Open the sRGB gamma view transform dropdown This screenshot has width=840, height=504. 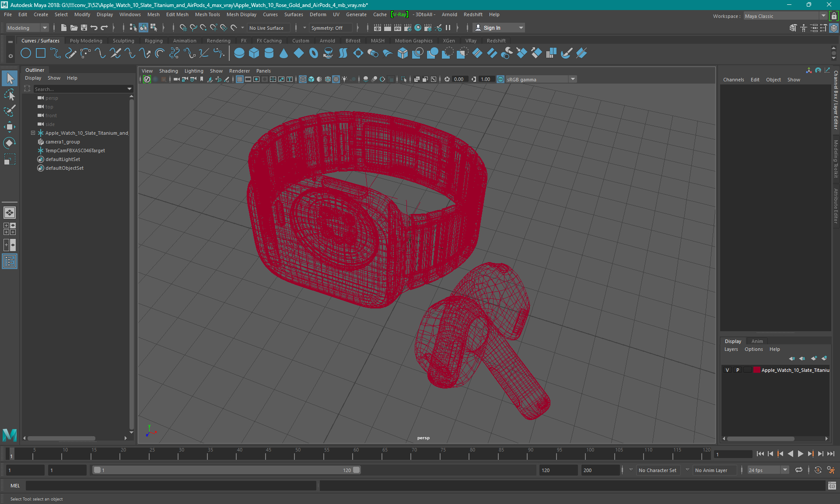[x=541, y=79]
